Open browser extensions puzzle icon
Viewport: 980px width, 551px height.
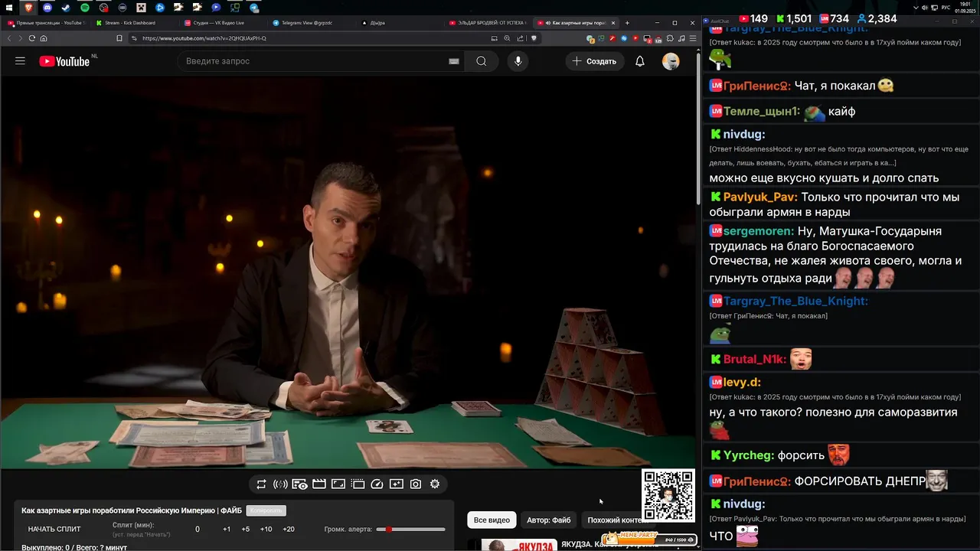(x=670, y=38)
